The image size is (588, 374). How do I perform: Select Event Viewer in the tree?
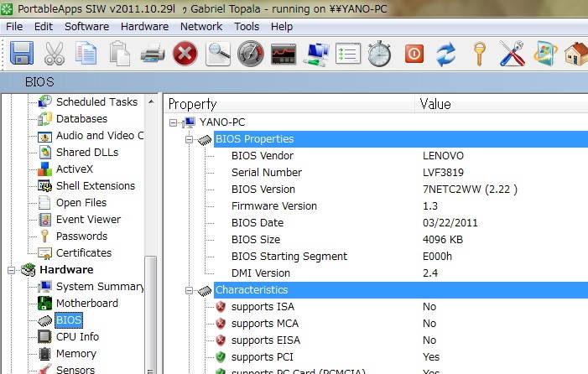[x=88, y=219]
